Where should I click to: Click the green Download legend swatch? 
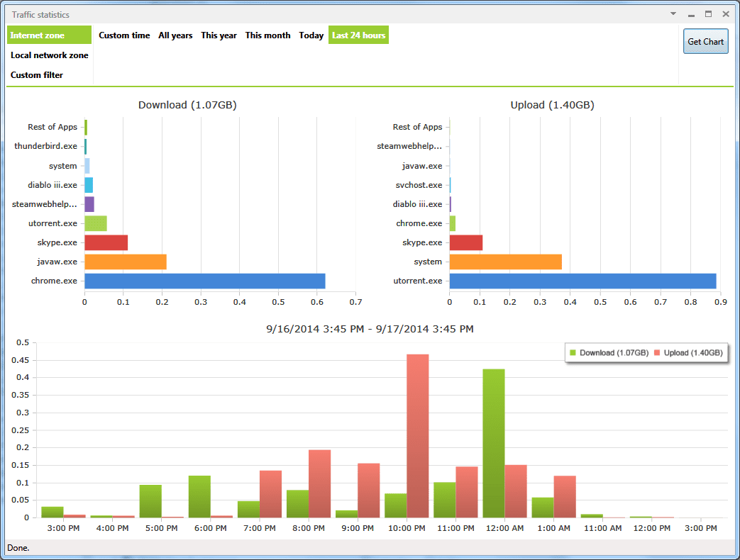point(573,352)
